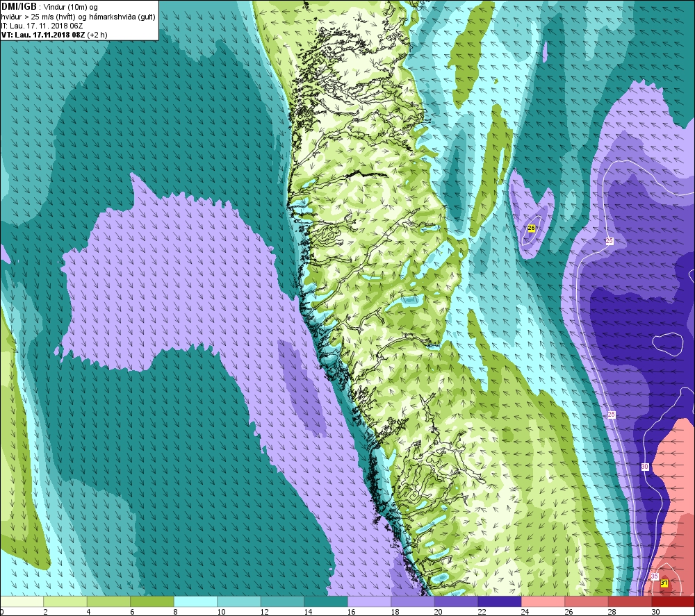
Task: Pick the dark red above-30 m/s legend swatch
Action: [673, 601]
